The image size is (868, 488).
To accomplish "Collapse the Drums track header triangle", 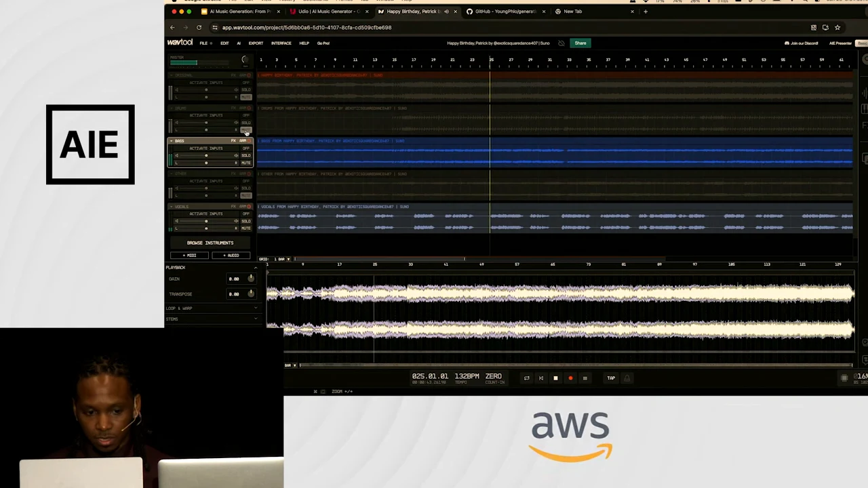I will [x=172, y=108].
